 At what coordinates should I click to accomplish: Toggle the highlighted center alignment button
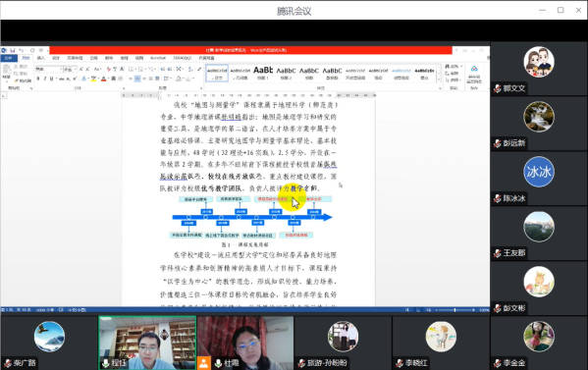click(137, 79)
